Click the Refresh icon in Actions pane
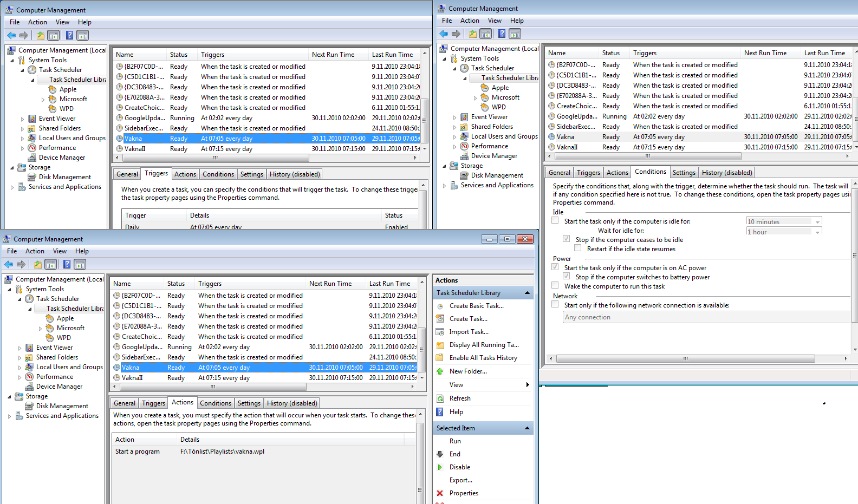 point(440,398)
